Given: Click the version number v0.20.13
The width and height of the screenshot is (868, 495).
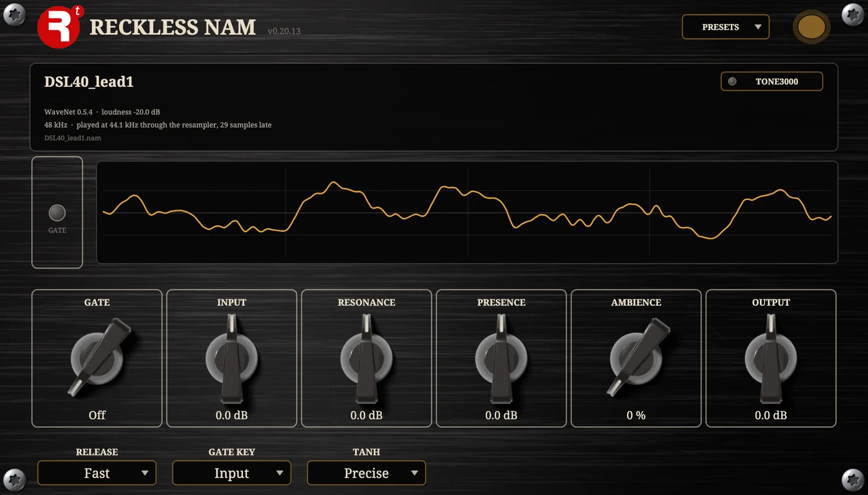Looking at the screenshot, I should tap(284, 31).
